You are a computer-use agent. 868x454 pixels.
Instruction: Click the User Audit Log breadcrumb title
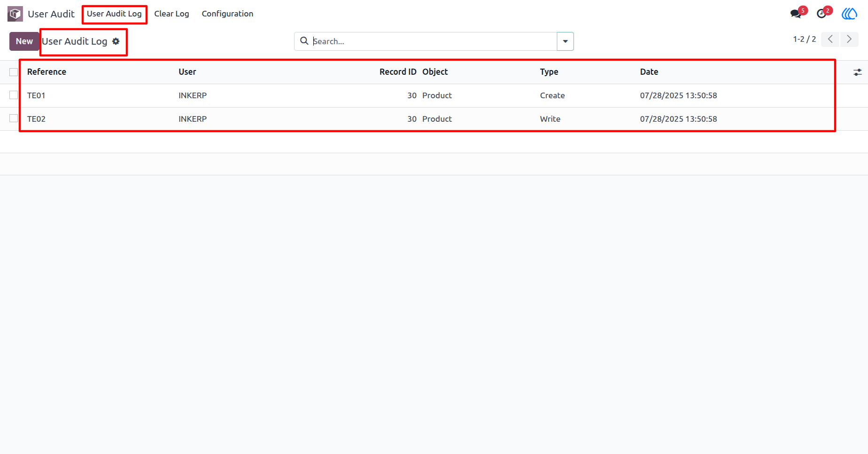(x=75, y=41)
